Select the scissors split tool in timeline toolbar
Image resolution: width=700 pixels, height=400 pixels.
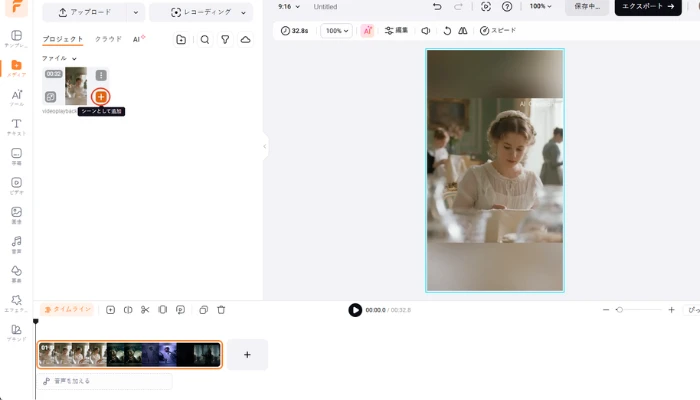(145, 310)
